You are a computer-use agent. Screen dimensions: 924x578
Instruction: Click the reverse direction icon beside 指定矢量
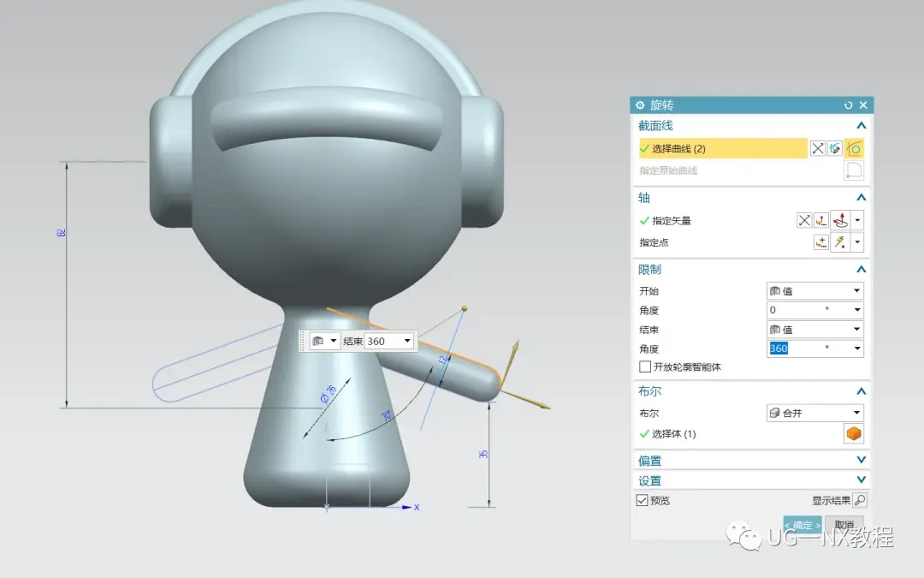[x=803, y=221]
